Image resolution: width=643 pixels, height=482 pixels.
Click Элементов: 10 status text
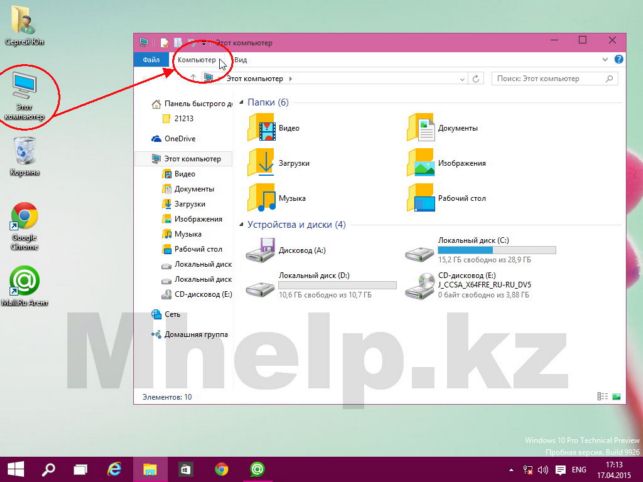tap(167, 397)
